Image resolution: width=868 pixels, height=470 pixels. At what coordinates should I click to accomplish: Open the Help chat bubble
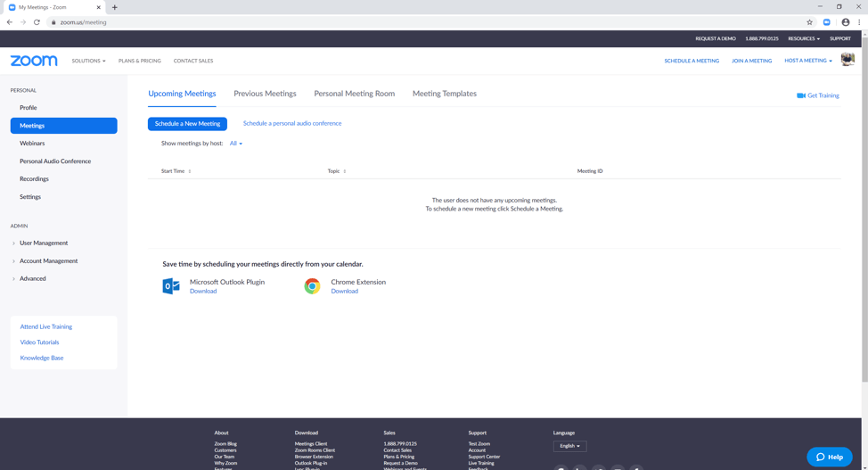(x=830, y=457)
